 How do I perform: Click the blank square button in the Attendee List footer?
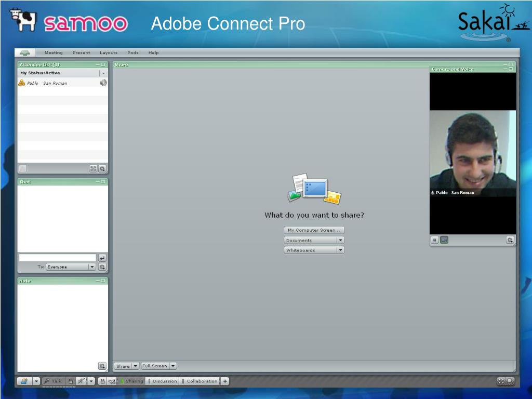[23, 168]
